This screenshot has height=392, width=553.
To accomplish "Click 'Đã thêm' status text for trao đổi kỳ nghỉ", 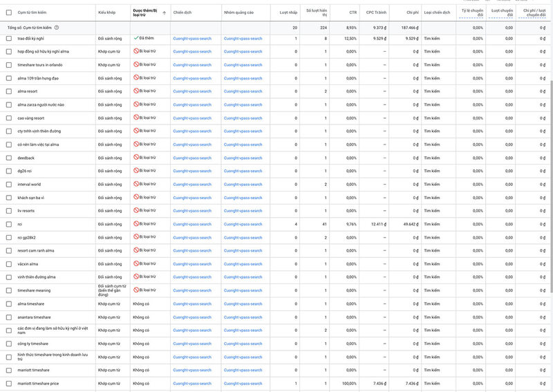I will click(x=147, y=38).
